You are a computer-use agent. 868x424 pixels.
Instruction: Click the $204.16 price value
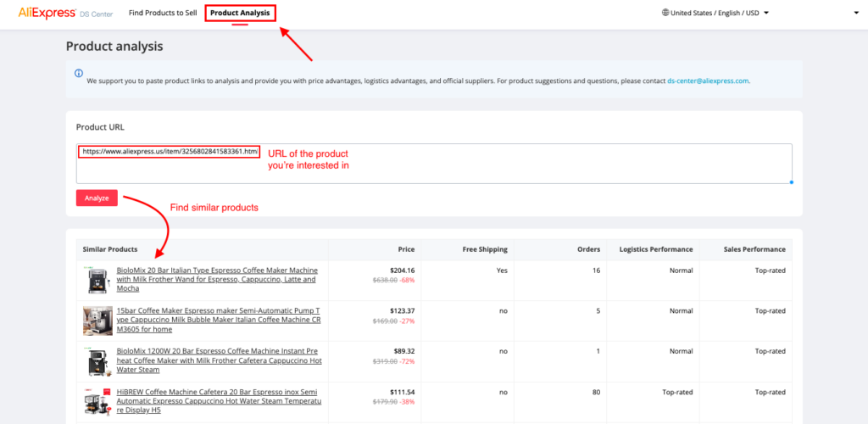coord(403,271)
